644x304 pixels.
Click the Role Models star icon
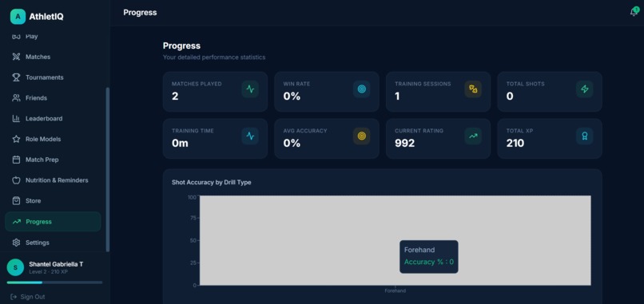(16, 139)
